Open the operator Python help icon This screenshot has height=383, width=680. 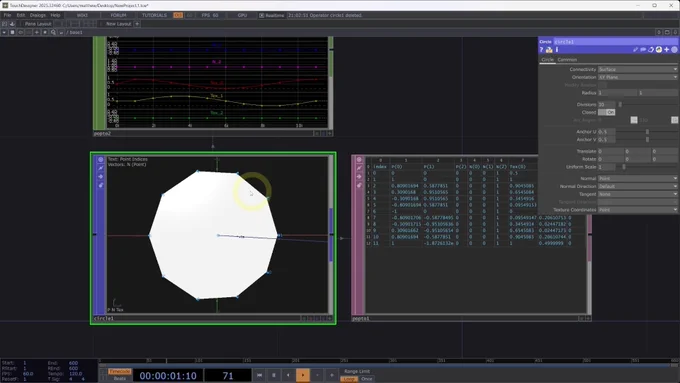[549, 50]
